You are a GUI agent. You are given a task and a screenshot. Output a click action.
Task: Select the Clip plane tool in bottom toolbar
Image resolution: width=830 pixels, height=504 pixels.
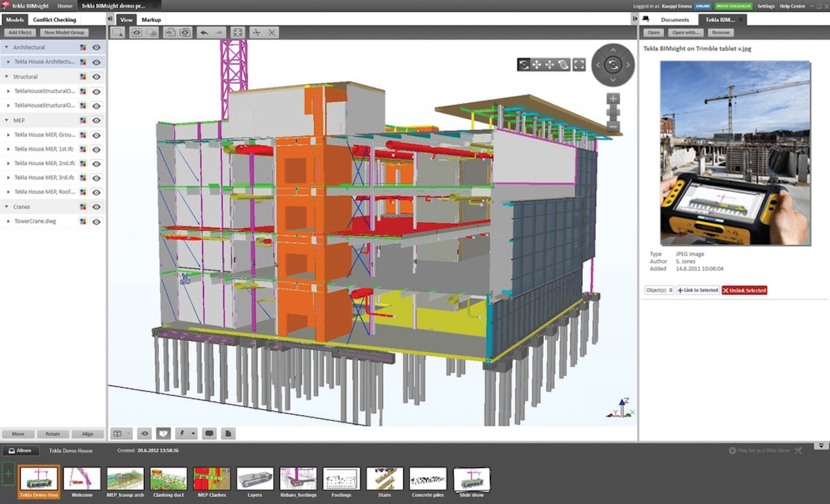click(163, 433)
